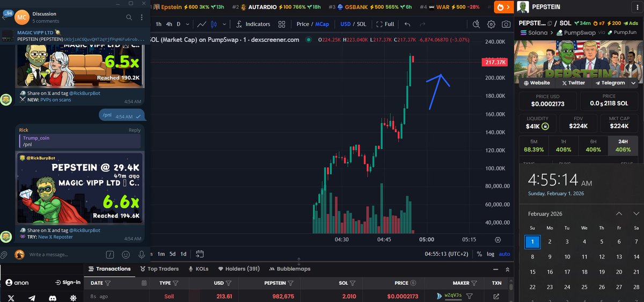Switch to the Top Traders tab
The image size is (644, 302).
159,269
